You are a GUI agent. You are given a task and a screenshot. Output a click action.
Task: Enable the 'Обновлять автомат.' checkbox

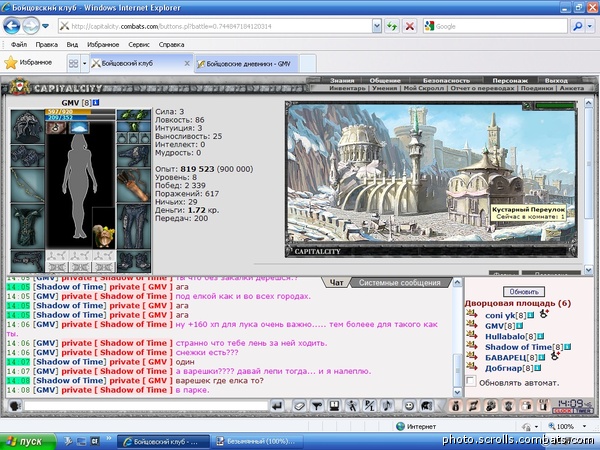click(x=471, y=382)
